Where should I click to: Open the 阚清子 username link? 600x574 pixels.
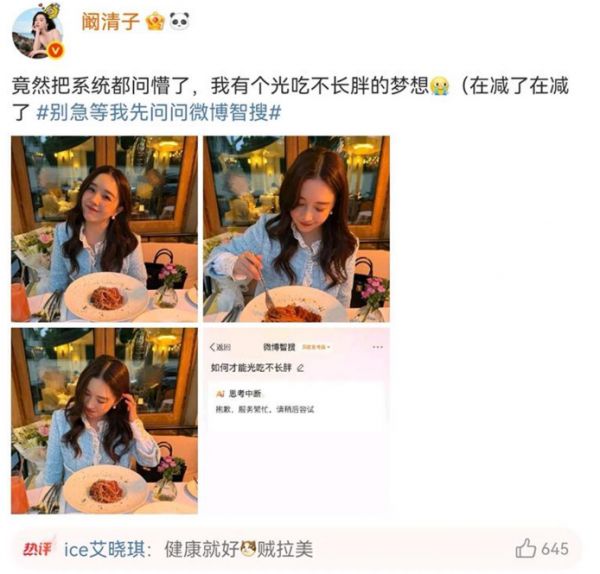point(110,21)
